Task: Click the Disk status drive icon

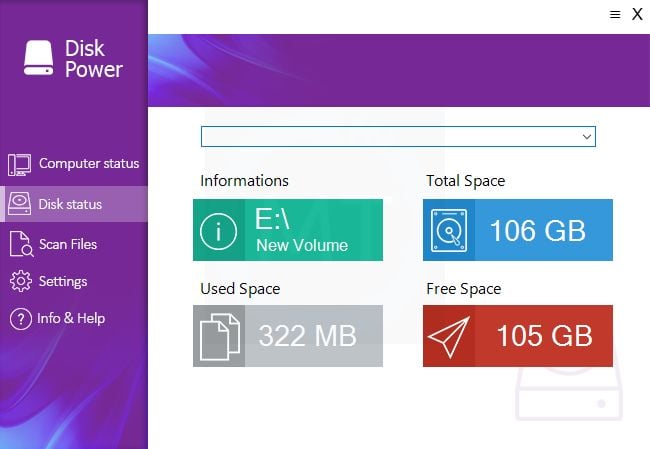Action: pyautogui.click(x=19, y=204)
